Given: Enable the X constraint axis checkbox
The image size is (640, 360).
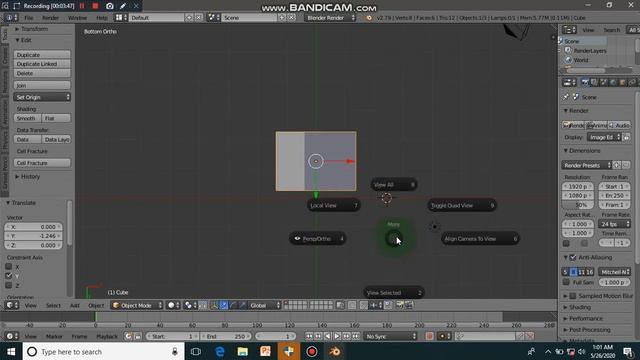Looking at the screenshot, I should (x=9, y=267).
